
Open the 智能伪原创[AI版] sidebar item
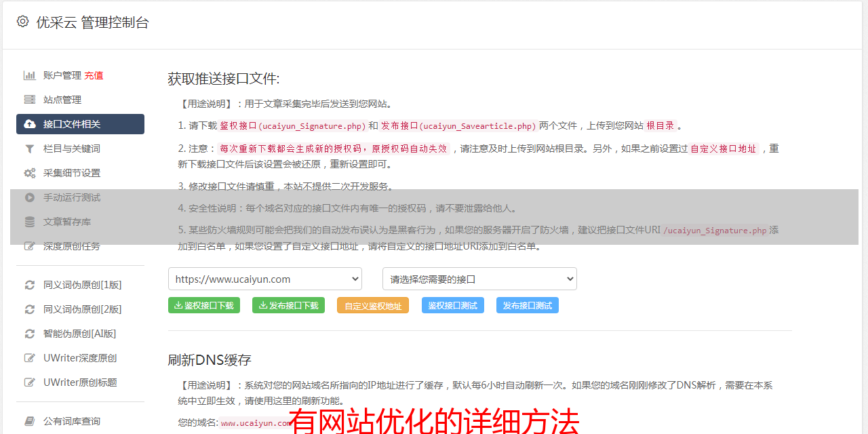coord(80,334)
